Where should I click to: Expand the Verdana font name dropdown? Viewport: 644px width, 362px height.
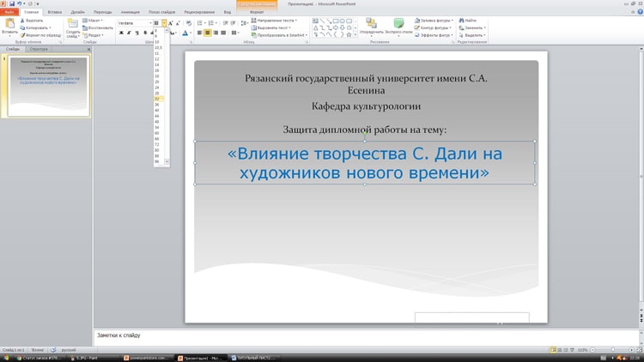click(x=149, y=23)
